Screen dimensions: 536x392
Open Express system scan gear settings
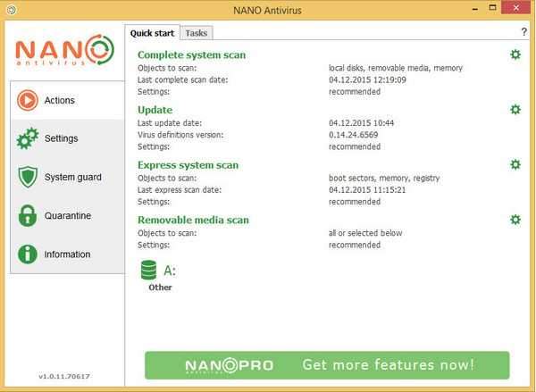[515, 164]
